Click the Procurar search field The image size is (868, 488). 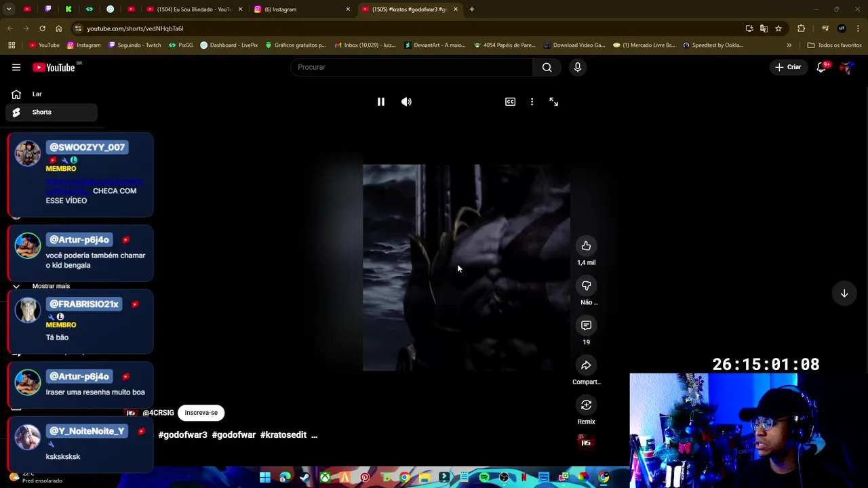click(412, 67)
